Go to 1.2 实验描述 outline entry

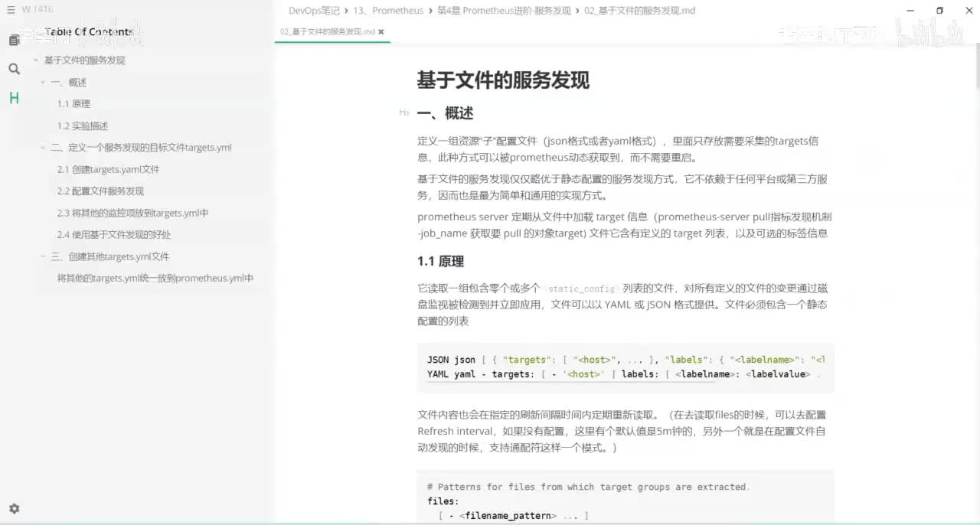(83, 126)
